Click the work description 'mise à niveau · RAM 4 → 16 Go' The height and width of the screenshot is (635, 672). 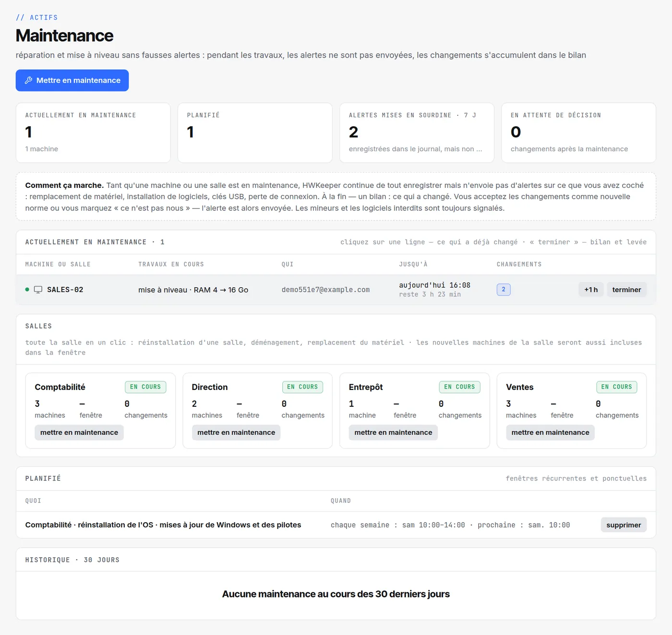[x=193, y=290]
